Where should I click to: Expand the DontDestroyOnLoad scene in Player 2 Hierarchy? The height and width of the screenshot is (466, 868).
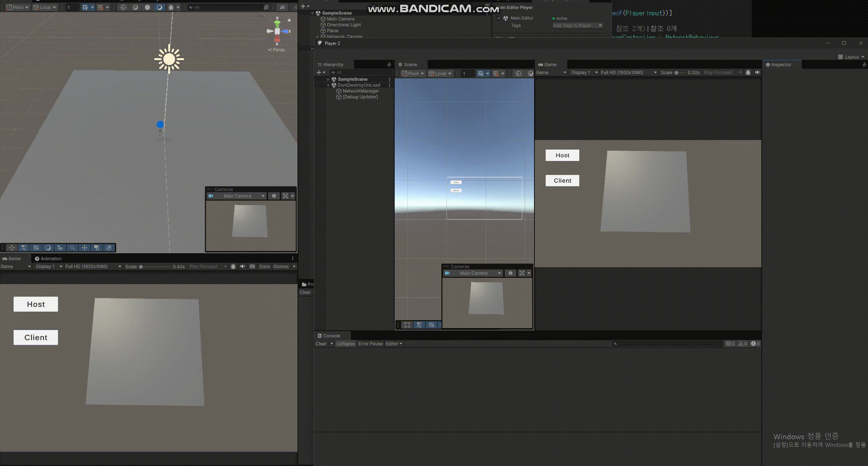pos(328,85)
